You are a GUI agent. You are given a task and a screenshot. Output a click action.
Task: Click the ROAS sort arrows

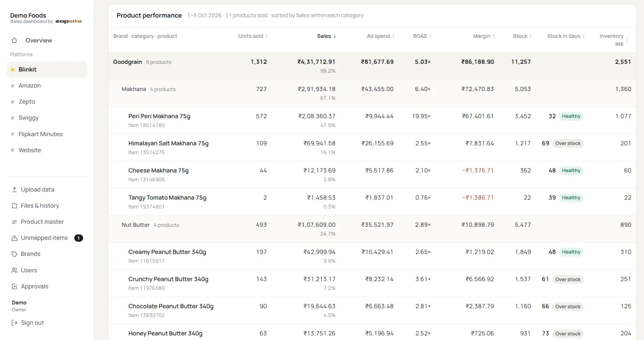tap(430, 37)
